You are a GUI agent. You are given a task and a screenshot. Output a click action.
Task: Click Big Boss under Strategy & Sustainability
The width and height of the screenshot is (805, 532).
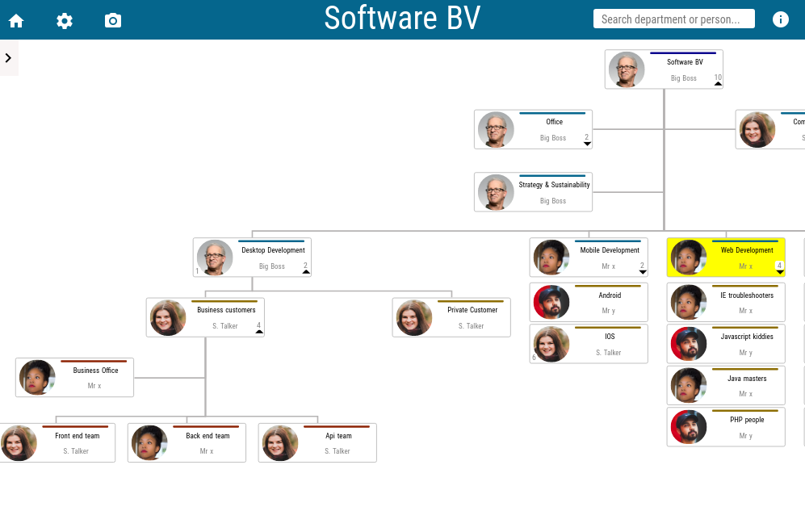553,201
